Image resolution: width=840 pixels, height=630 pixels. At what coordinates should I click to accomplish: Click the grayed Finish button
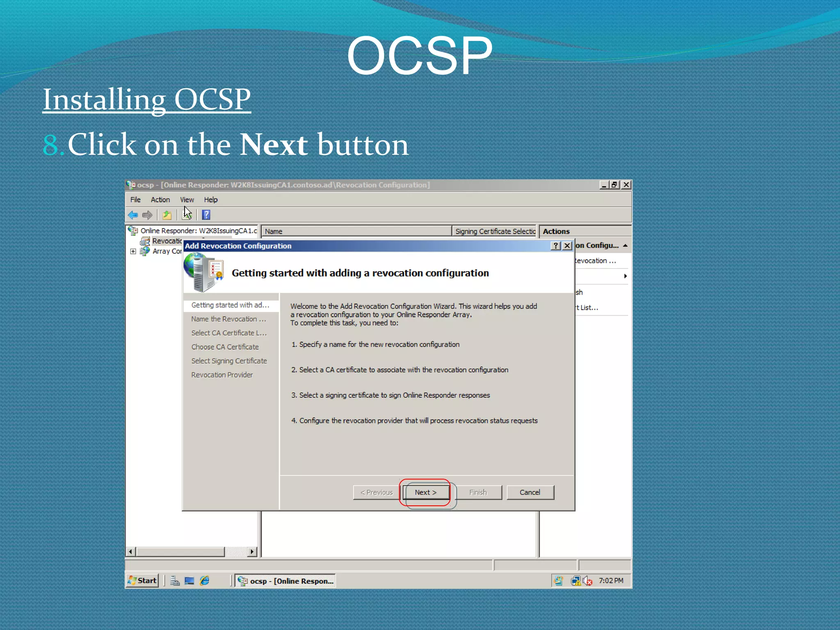478,492
